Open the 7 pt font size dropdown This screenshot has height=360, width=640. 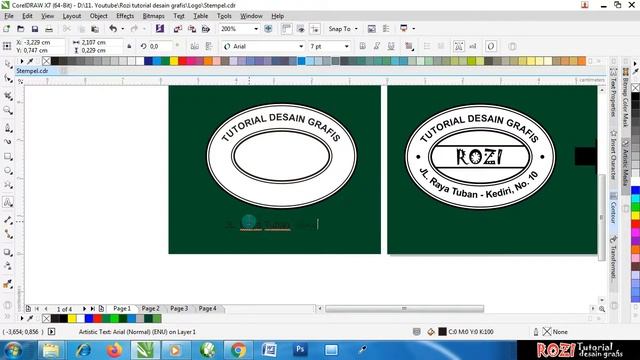point(347,47)
